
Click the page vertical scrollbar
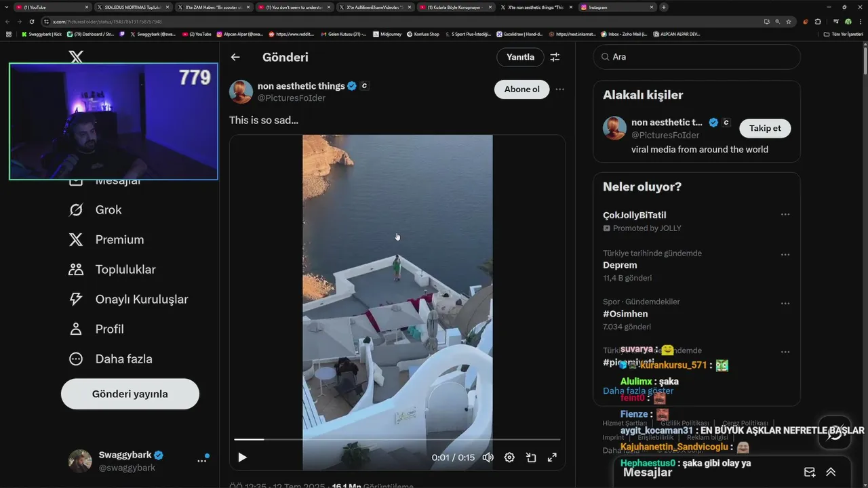pyautogui.click(x=865, y=61)
